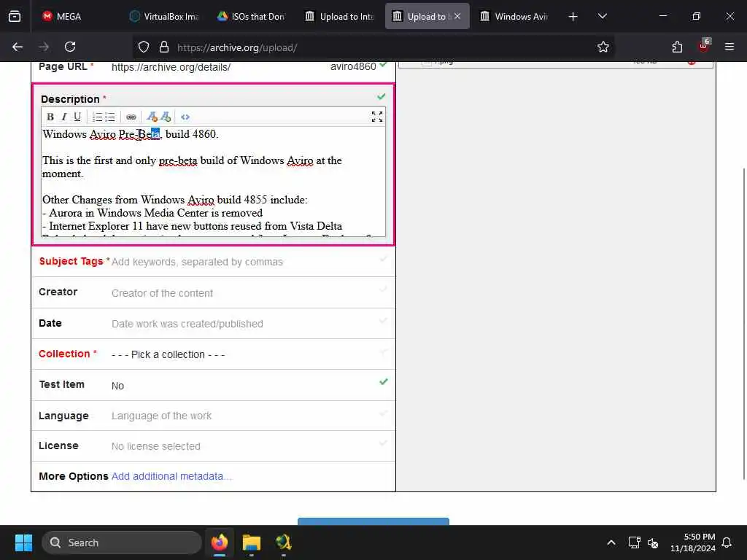The width and height of the screenshot is (747, 560).
Task: Switch to the ISOs that Don't tab
Action: (251, 16)
